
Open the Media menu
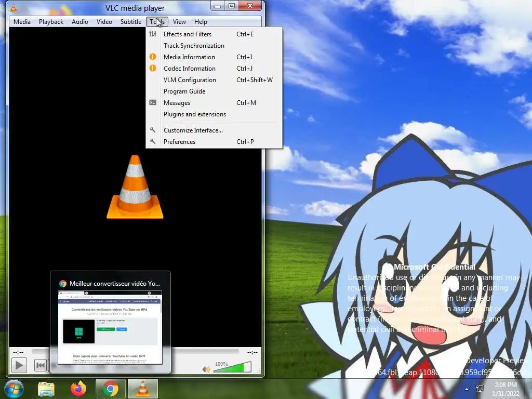click(x=22, y=22)
